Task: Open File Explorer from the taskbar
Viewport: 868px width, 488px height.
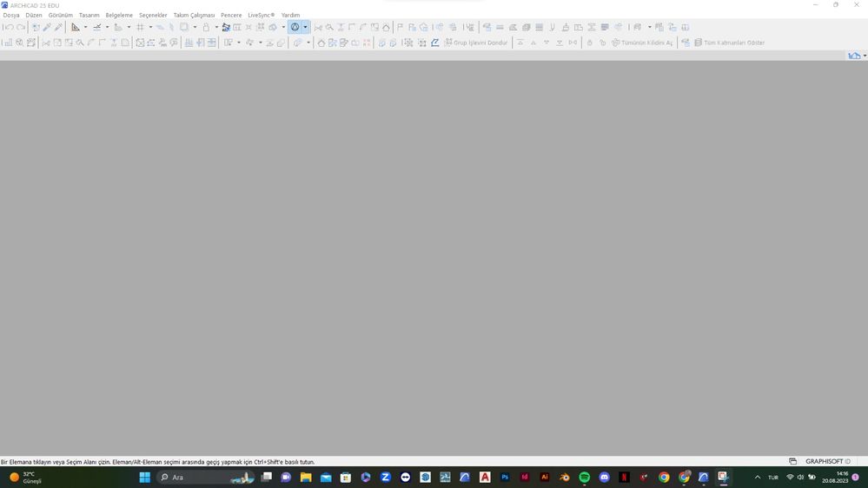Action: 306,477
